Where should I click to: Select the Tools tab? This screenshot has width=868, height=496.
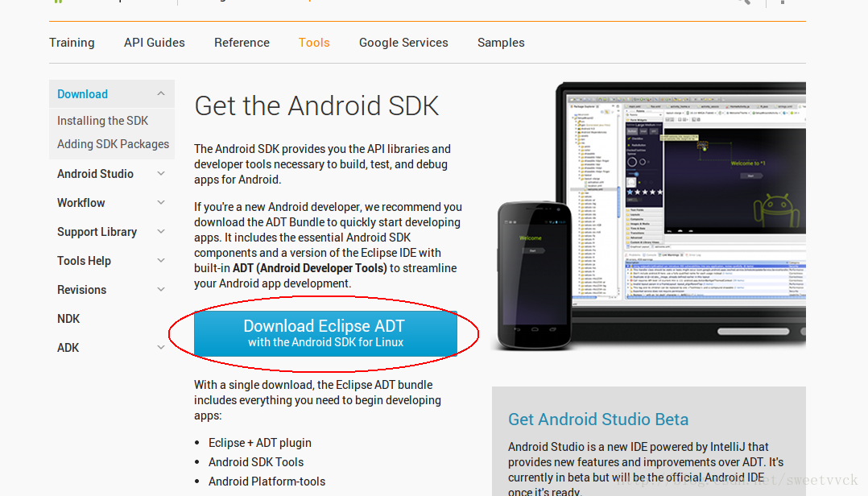[x=314, y=43]
